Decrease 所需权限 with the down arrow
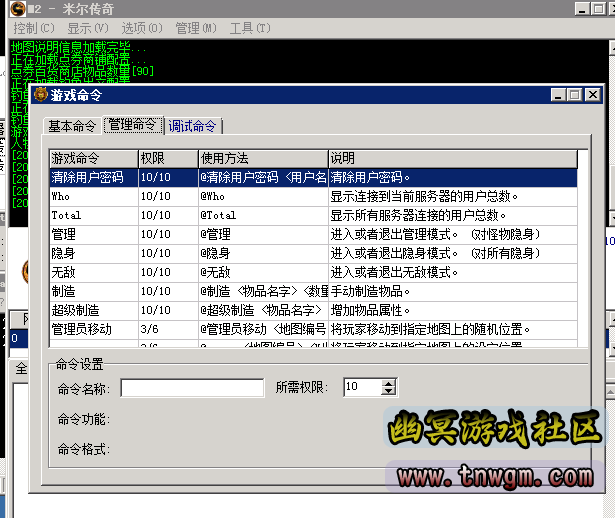The width and height of the screenshot is (615, 518). [x=388, y=391]
